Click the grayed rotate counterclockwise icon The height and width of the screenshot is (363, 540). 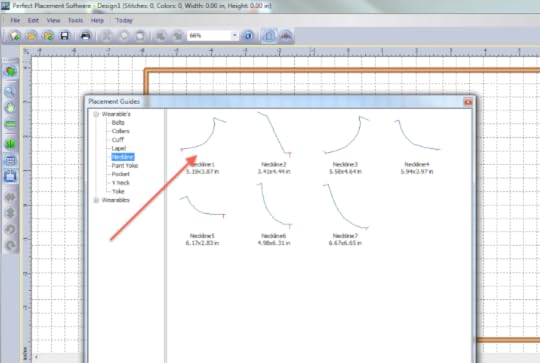click(10, 229)
